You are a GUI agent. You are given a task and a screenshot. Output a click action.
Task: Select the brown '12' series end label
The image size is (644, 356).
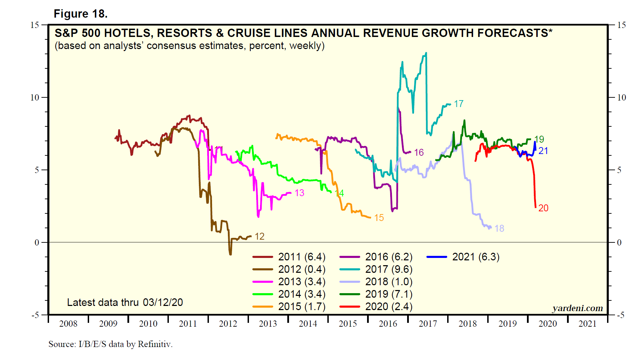(259, 236)
